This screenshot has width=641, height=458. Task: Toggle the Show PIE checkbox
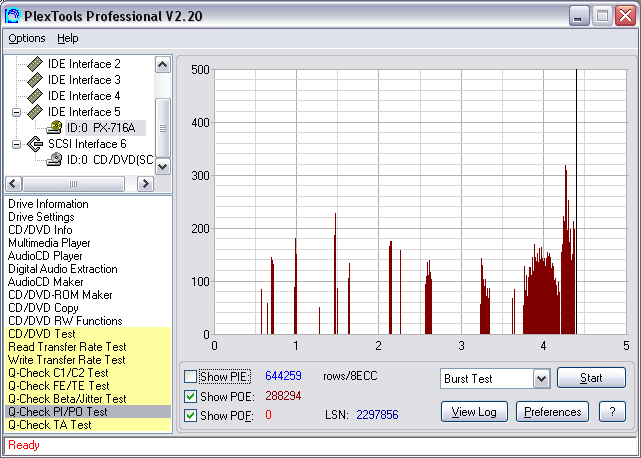click(x=191, y=376)
